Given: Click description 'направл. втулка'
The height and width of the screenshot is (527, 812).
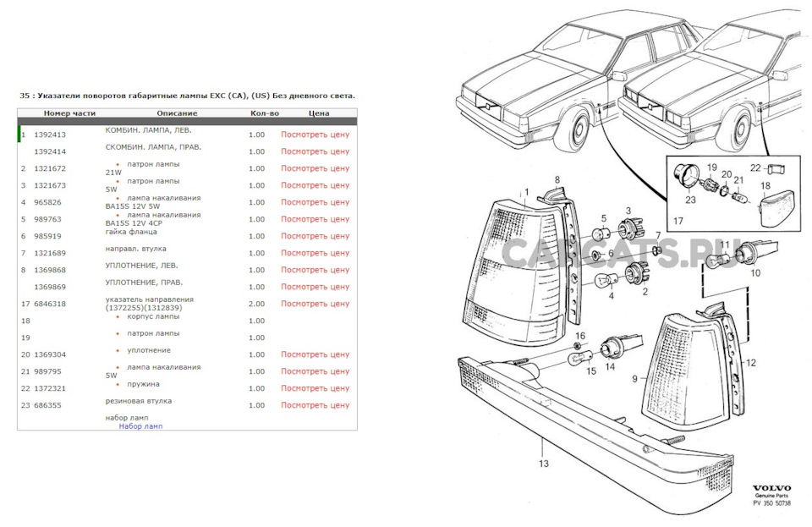Looking at the screenshot, I should coord(135,249).
